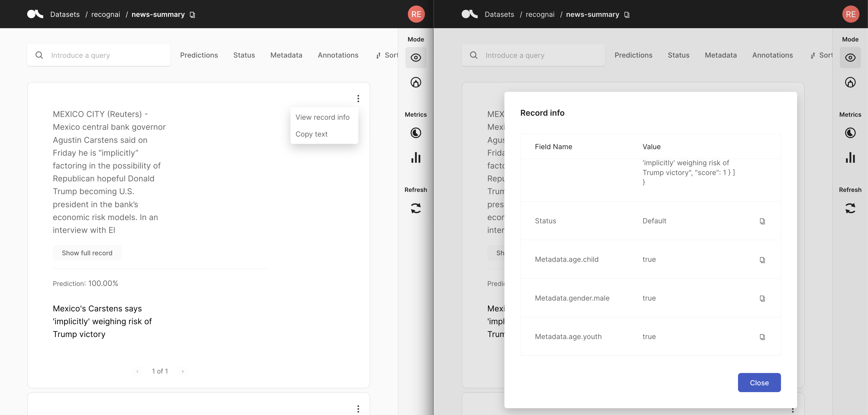Click the Refresh arrows icon in right window
868x415 pixels.
click(x=850, y=208)
